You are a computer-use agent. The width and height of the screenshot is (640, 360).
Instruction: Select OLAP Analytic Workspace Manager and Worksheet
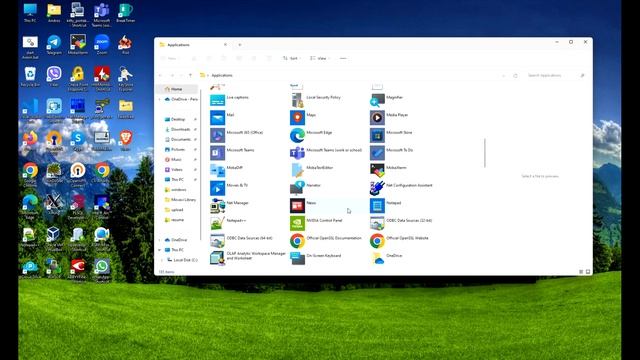[x=248, y=258]
